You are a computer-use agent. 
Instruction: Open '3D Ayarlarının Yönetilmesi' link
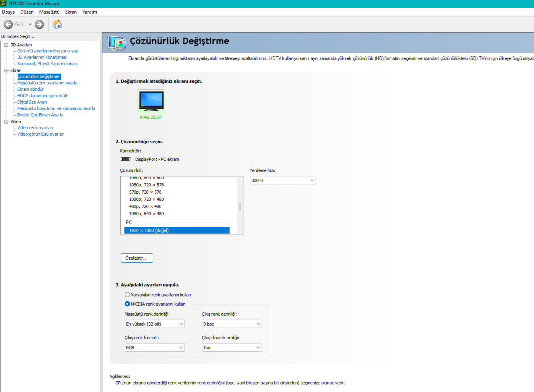point(42,57)
